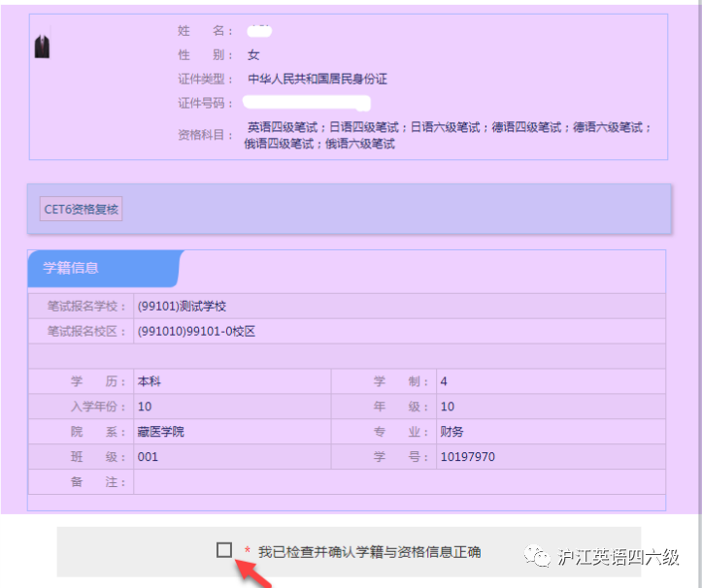Image resolution: width=702 pixels, height=588 pixels.
Task: Click the 学历 value 本科
Action: coord(149,381)
